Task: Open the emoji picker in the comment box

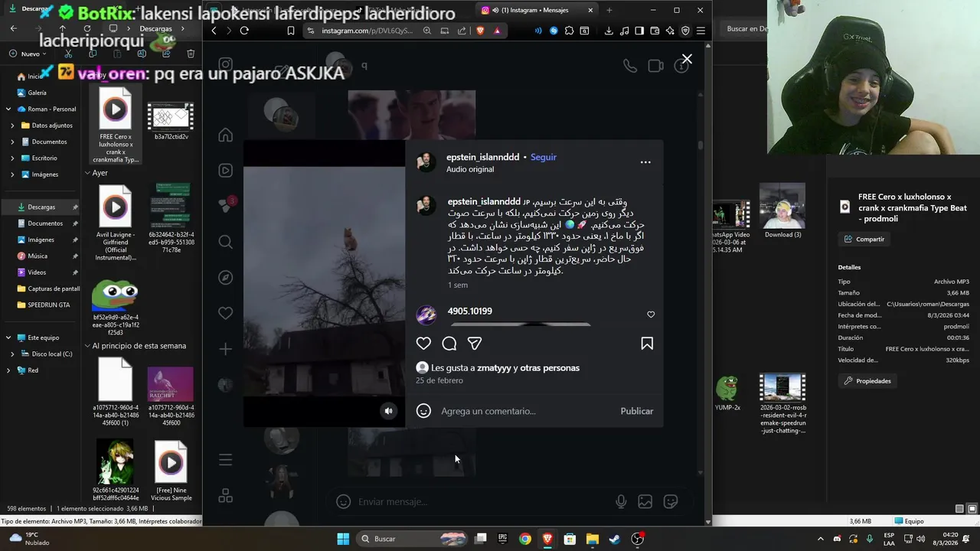Action: tap(423, 411)
